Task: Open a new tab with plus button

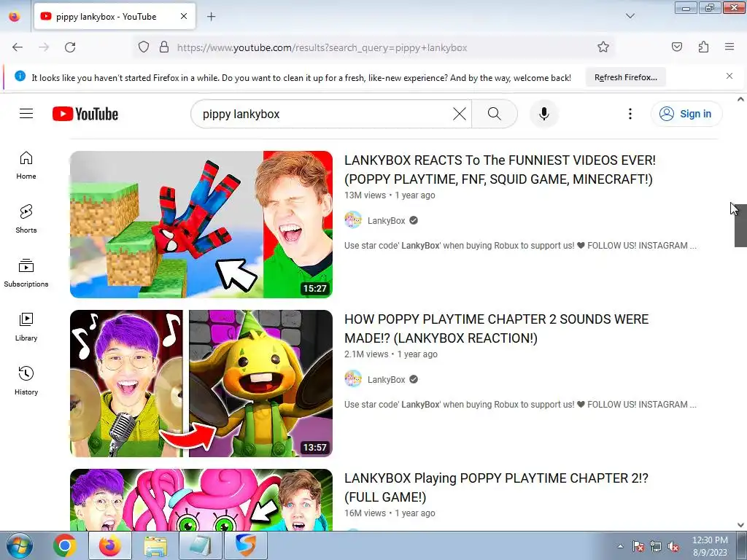Action: [x=211, y=17]
